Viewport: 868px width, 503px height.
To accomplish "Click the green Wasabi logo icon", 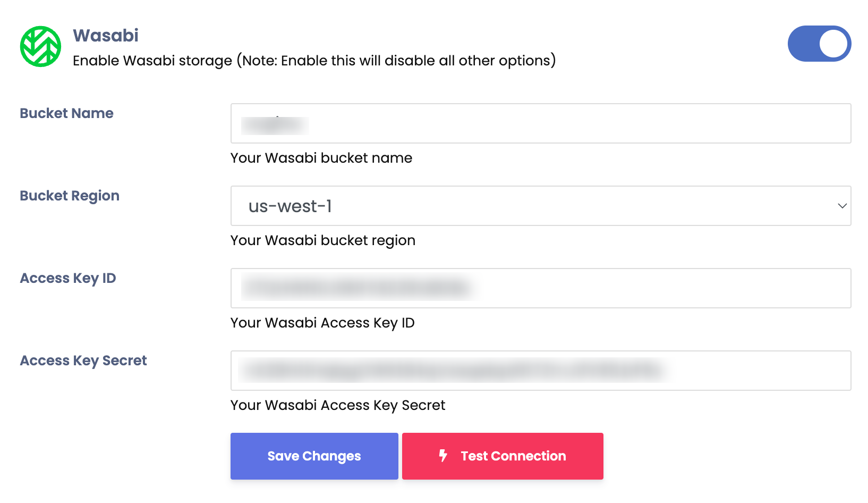I will (x=40, y=47).
